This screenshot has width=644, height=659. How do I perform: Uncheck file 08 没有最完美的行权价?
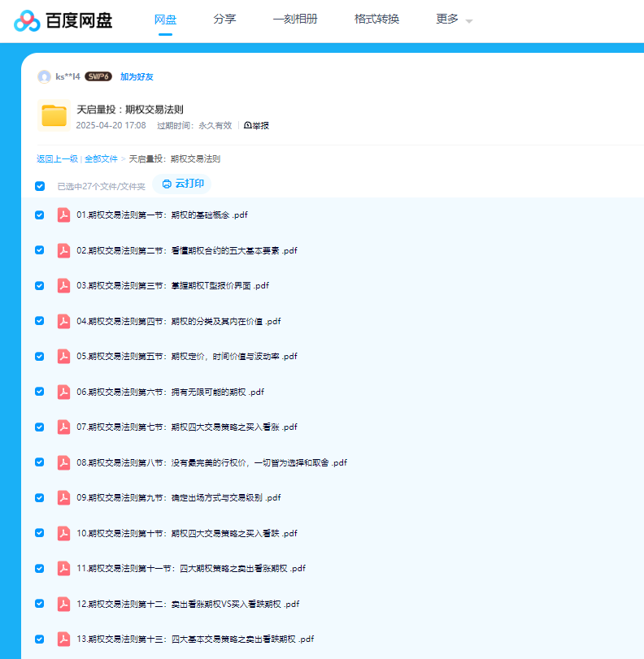(40, 462)
